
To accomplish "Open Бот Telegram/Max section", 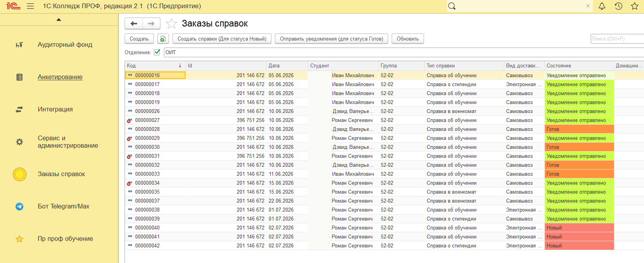I will pyautogui.click(x=63, y=207).
